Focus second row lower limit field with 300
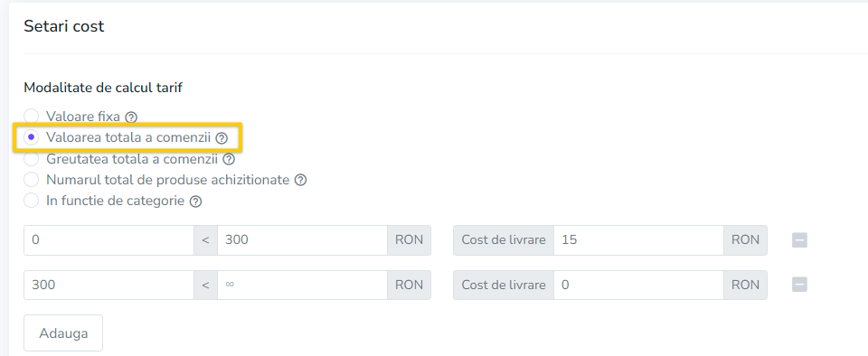Image resolution: width=868 pixels, height=356 pixels. (x=109, y=285)
